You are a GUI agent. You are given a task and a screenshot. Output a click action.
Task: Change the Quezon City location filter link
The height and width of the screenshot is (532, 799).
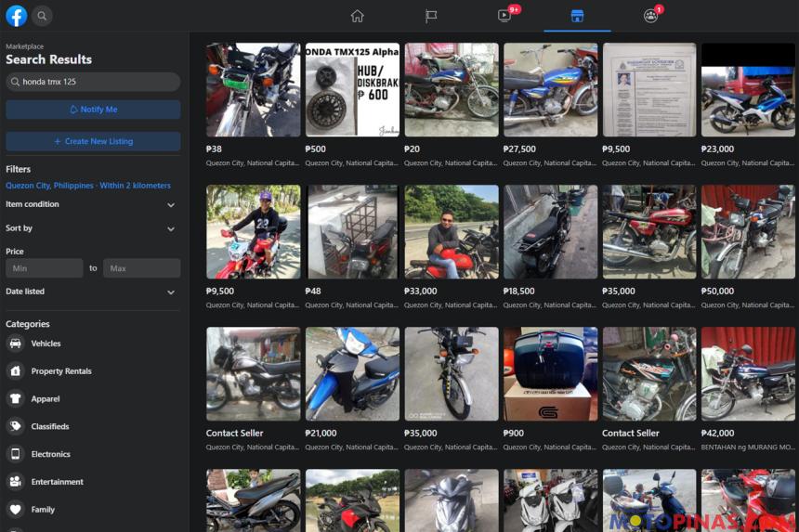pyautogui.click(x=88, y=186)
